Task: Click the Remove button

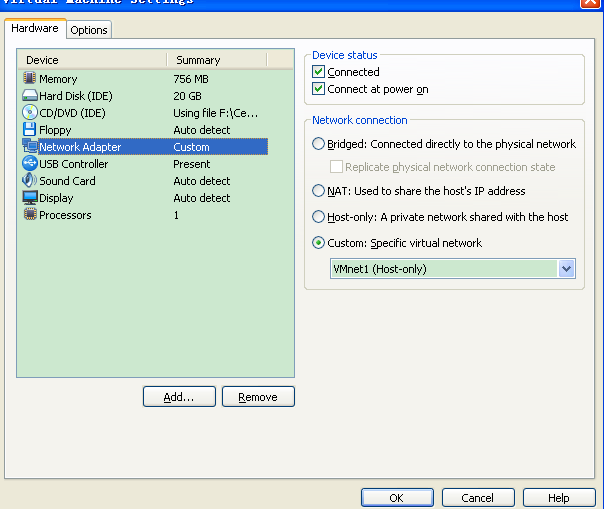Action: [x=258, y=396]
